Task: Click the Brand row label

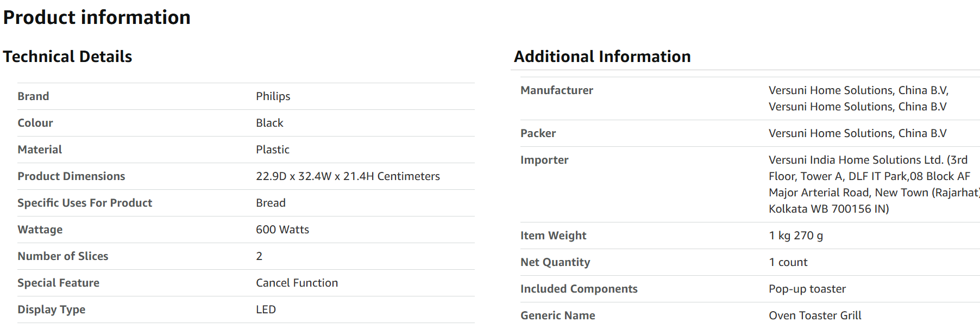Action: tap(33, 96)
